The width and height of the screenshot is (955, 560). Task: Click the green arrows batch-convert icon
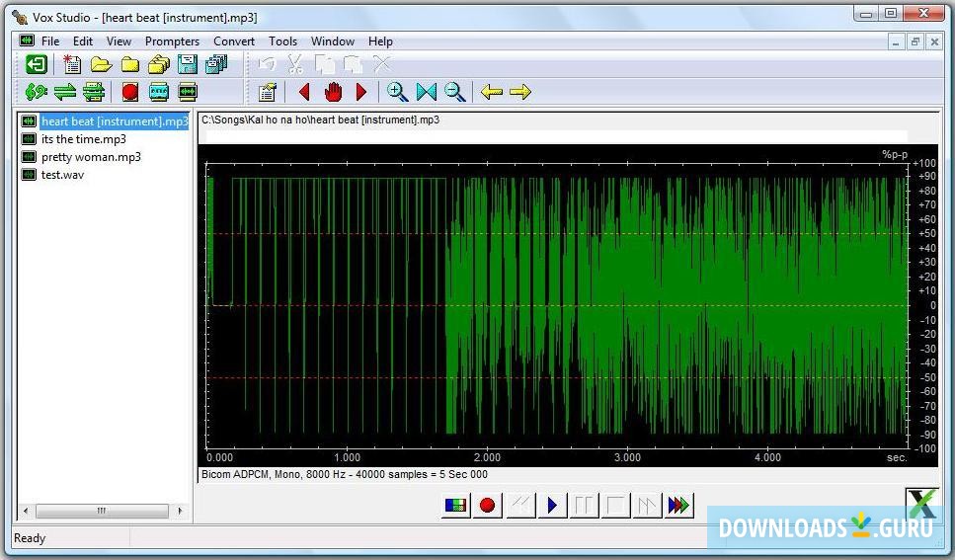[x=93, y=92]
